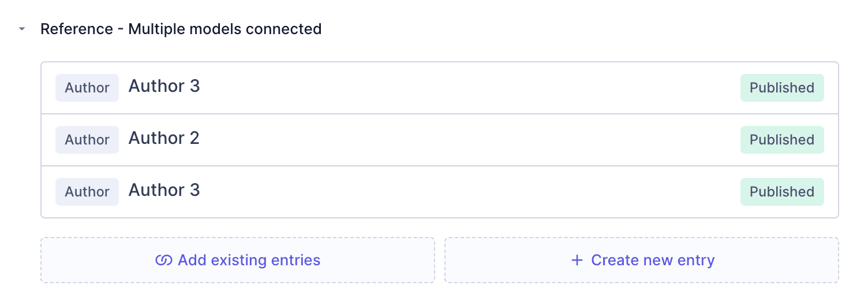Open the Author 3 entry in the top row
Screen dimensions: 868x304
[x=164, y=87]
